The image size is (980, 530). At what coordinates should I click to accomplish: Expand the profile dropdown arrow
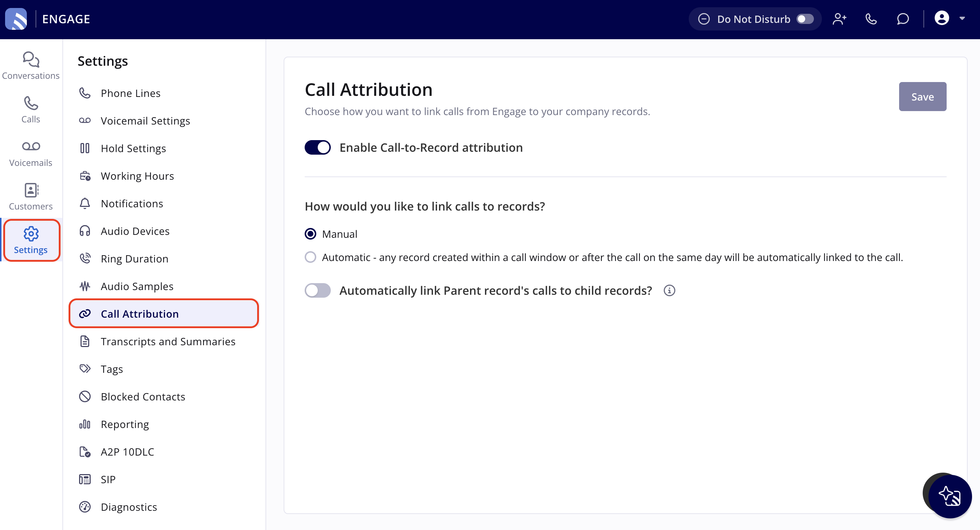[x=962, y=18]
